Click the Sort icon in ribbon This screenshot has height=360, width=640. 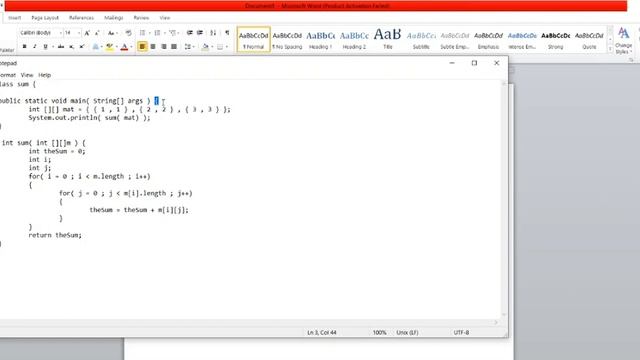coord(213,33)
